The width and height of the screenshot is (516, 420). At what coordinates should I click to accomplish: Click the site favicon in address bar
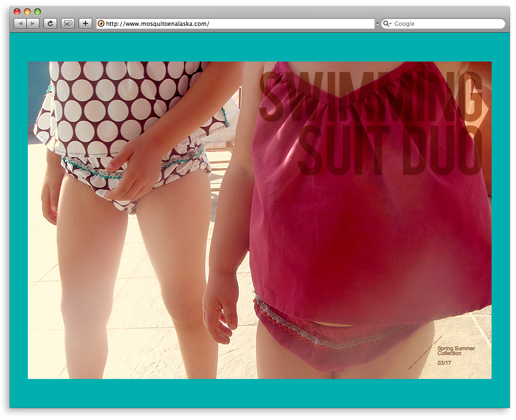pyautogui.click(x=101, y=23)
